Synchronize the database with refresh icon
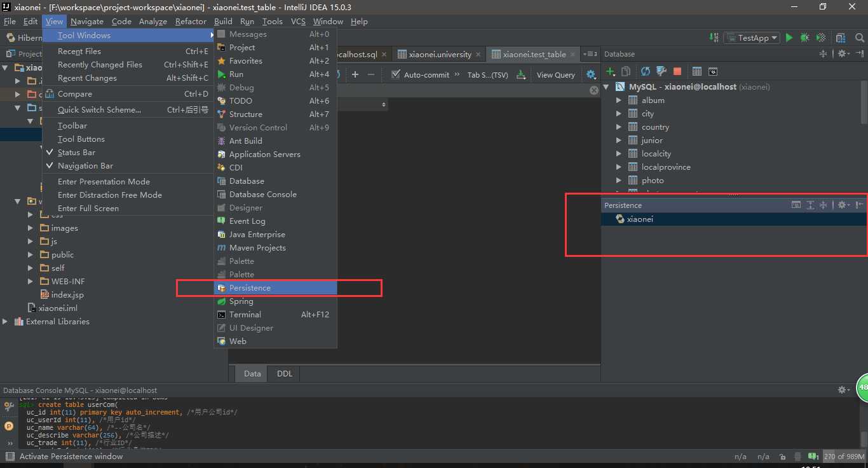 pos(646,72)
